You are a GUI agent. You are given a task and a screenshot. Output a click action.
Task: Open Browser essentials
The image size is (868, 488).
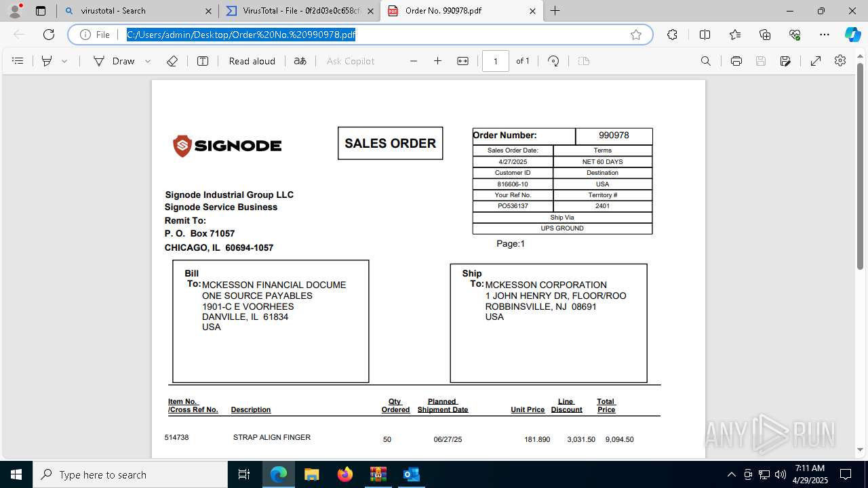[x=795, y=35]
